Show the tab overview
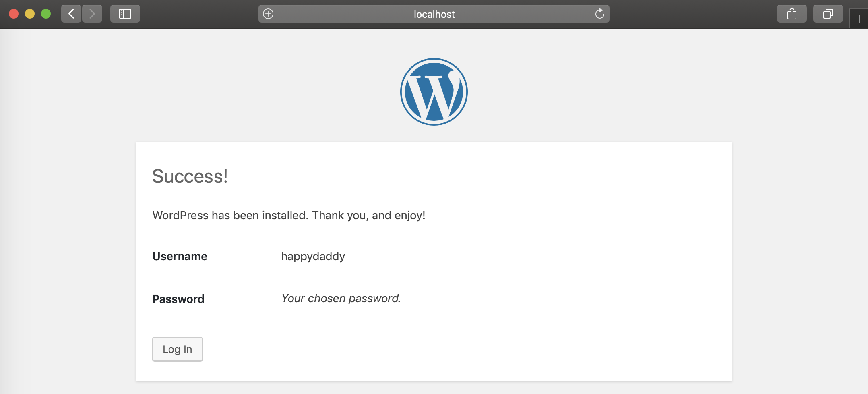Image resolution: width=868 pixels, height=394 pixels. [828, 14]
